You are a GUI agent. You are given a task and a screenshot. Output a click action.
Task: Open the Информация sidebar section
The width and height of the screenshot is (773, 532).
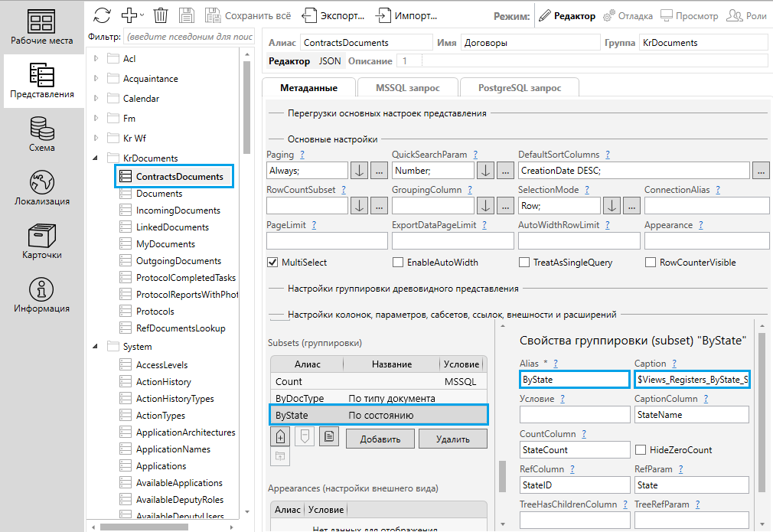pyautogui.click(x=42, y=295)
